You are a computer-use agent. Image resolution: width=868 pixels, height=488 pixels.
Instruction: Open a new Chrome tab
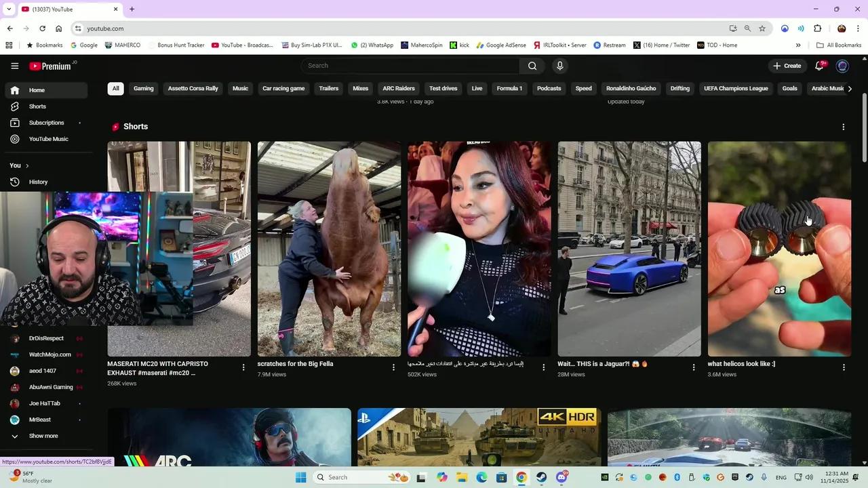click(x=132, y=9)
